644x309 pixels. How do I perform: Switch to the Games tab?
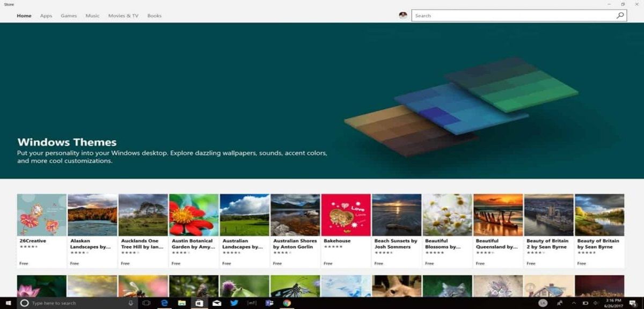[x=69, y=16]
